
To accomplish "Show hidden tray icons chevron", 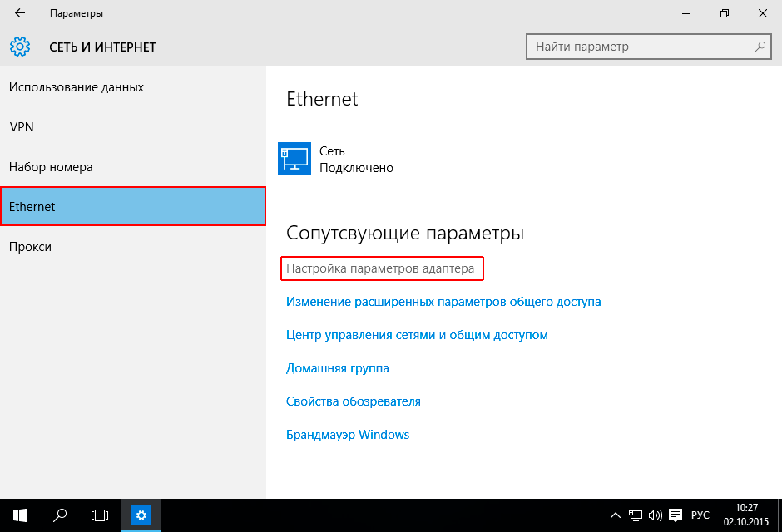I will point(616,515).
